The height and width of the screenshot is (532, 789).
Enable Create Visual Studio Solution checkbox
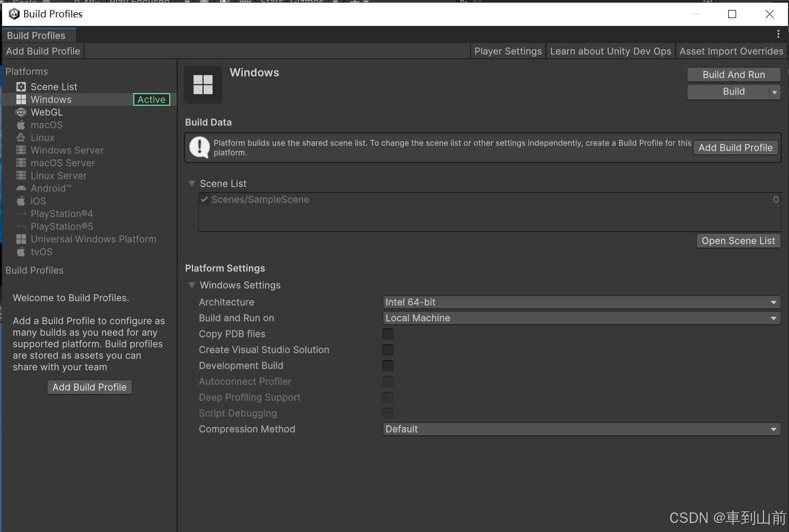tap(388, 350)
